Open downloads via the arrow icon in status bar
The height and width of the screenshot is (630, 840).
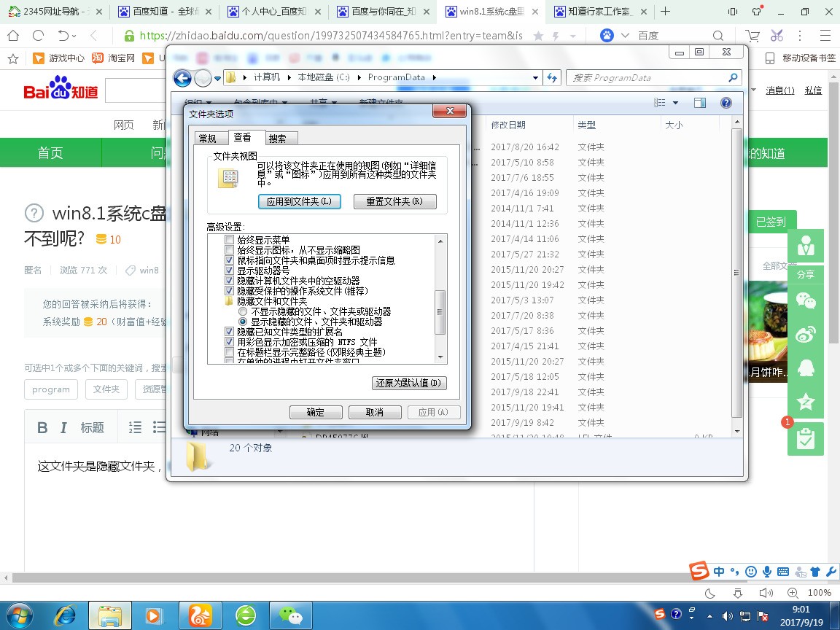click(x=738, y=593)
